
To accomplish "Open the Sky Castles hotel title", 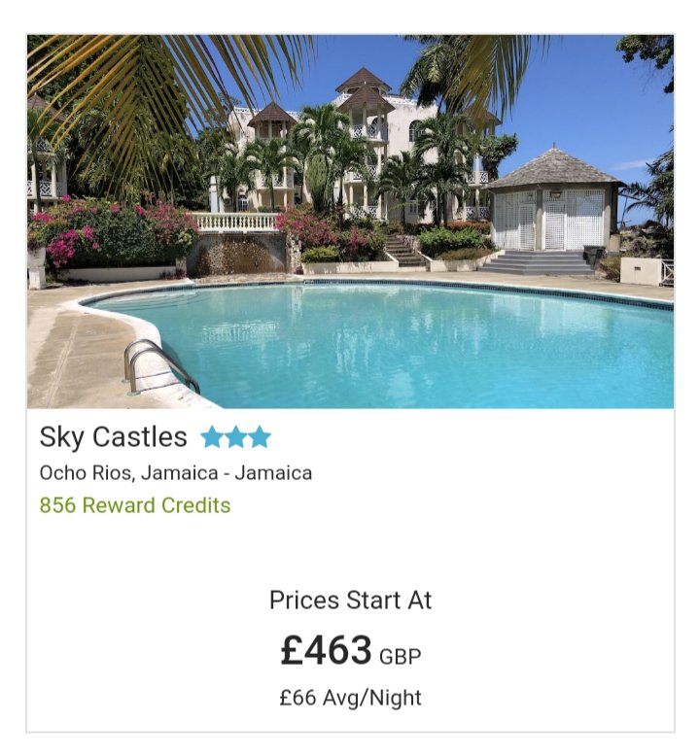I will pos(114,438).
